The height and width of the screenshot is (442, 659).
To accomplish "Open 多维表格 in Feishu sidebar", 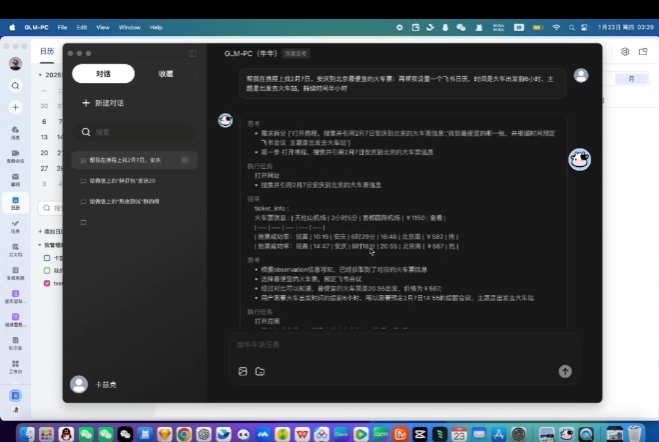I will (x=16, y=274).
